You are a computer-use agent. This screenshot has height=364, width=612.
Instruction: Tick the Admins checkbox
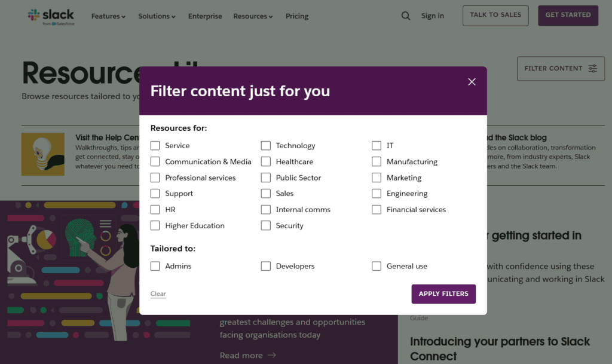point(155,266)
